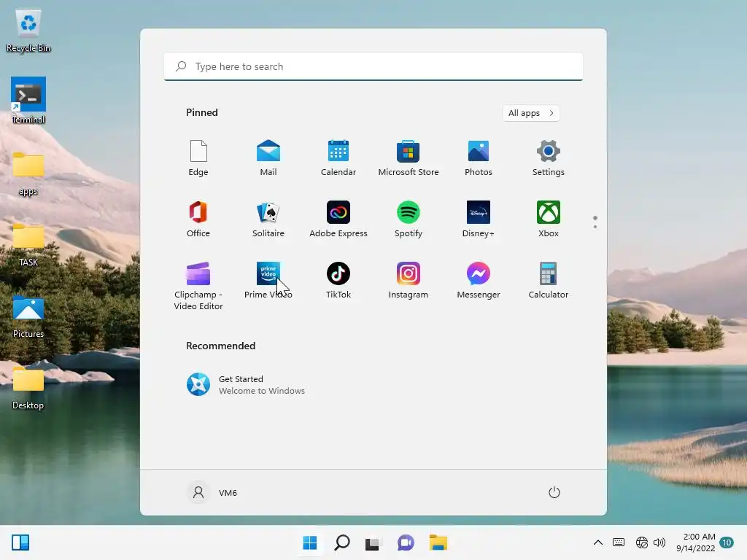Show All apps list
Image resolution: width=747 pixels, height=560 pixels.
(531, 113)
